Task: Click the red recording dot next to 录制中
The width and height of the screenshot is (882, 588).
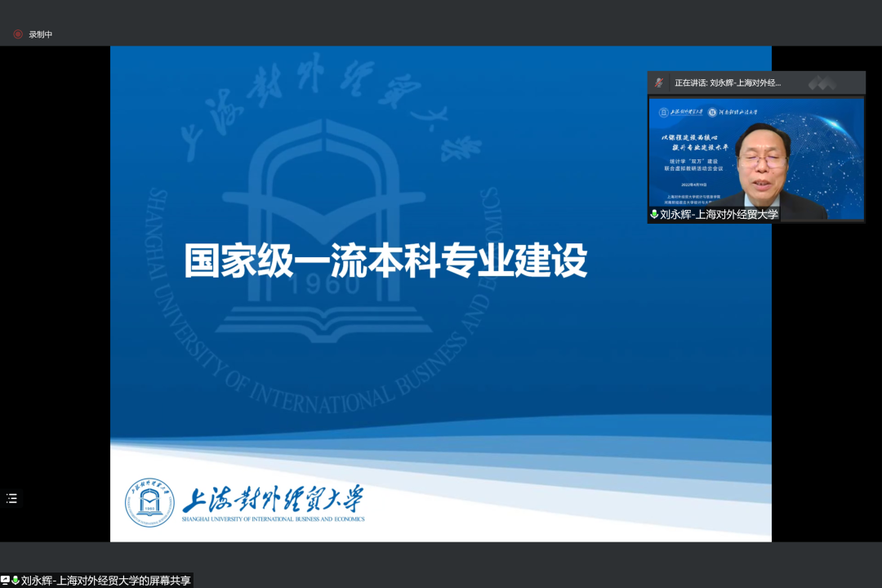Action: (x=16, y=34)
